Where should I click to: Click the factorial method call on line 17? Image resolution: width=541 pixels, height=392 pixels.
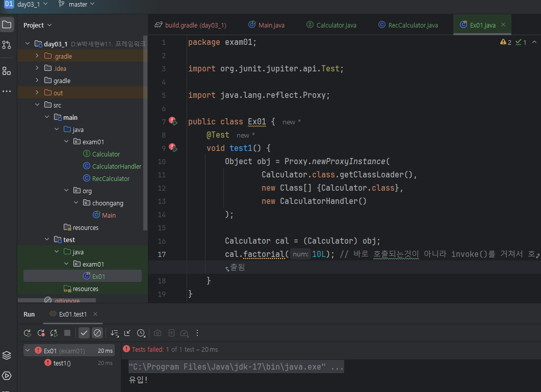pyautogui.click(x=264, y=254)
